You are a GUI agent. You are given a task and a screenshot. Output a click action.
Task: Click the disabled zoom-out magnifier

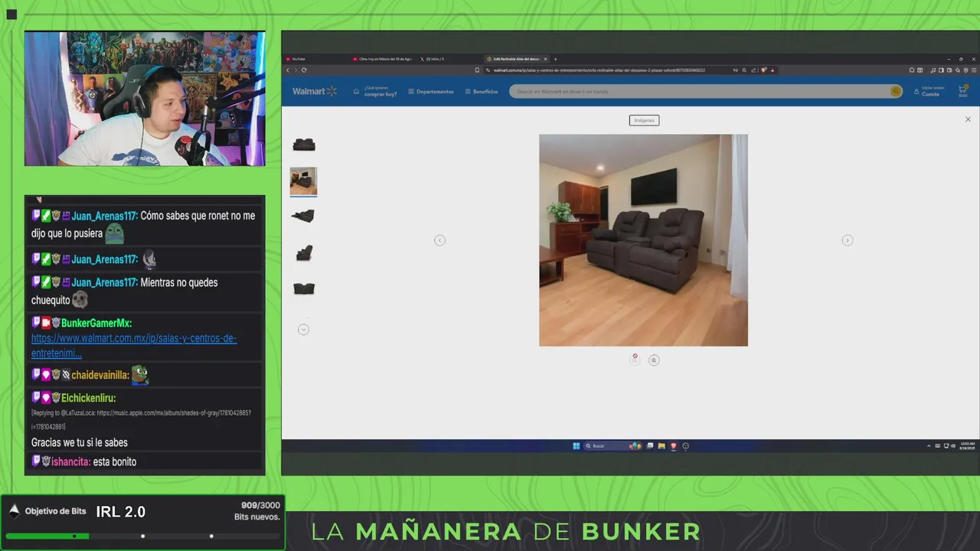tap(635, 359)
